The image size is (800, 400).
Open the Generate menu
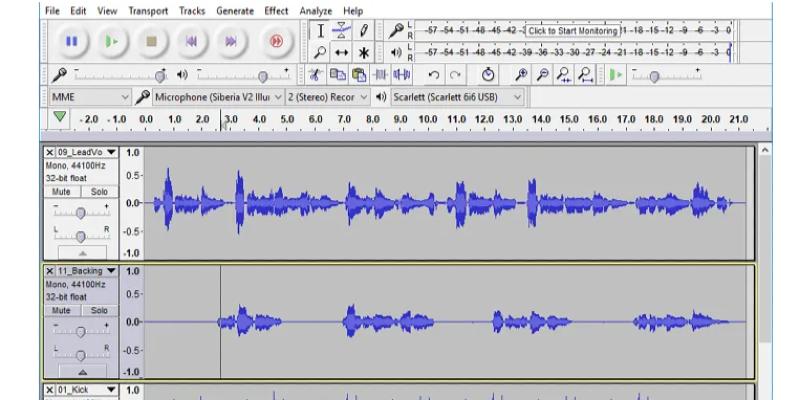click(x=235, y=10)
